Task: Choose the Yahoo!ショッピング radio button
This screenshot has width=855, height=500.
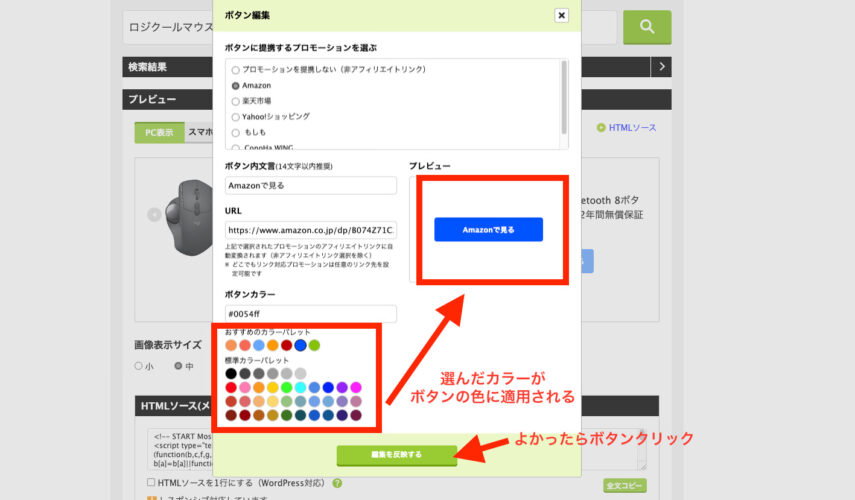Action: click(236, 117)
